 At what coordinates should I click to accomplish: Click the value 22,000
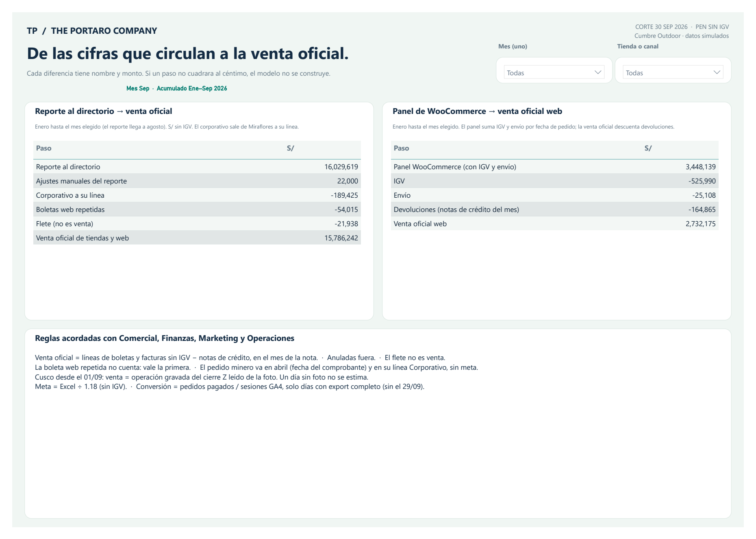pos(348,181)
